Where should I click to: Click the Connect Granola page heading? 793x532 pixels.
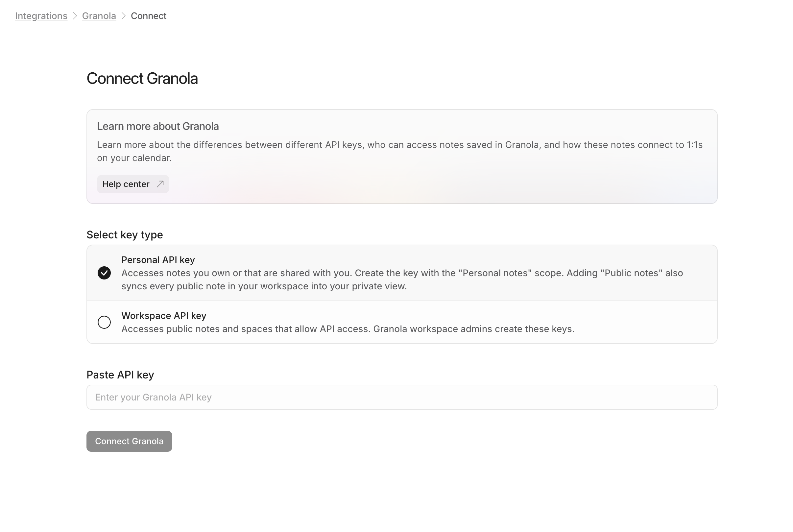coord(142,78)
